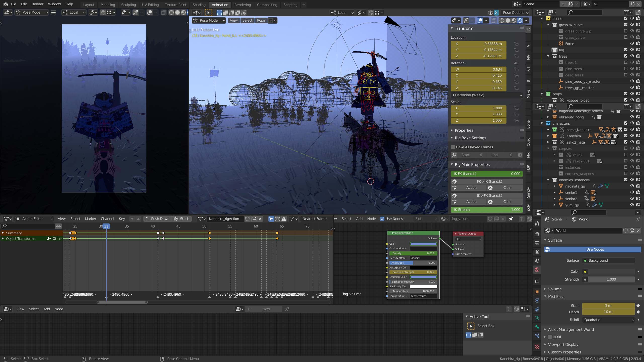This screenshot has width=644, height=362.
Task: Toggle Object Transforms channel checkbox
Action: point(54,239)
